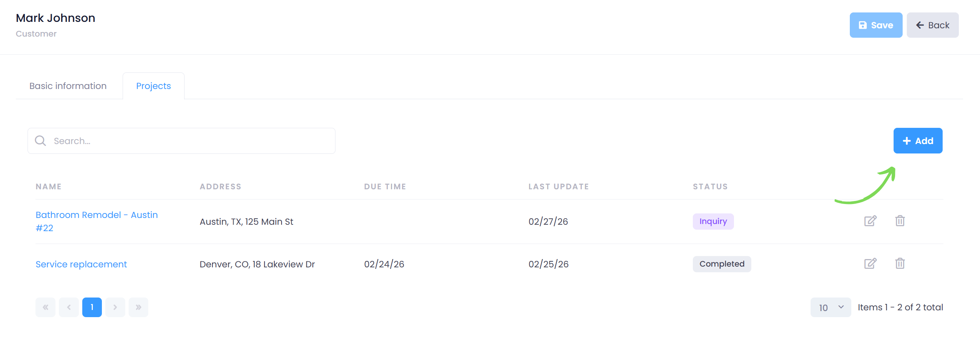Screen dimensions: 980x339
Task: Select page 1 in pagination
Action: (x=92, y=307)
